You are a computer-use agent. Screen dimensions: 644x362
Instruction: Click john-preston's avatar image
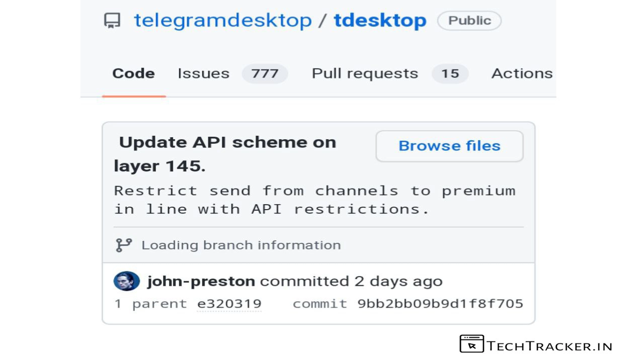pos(127,282)
